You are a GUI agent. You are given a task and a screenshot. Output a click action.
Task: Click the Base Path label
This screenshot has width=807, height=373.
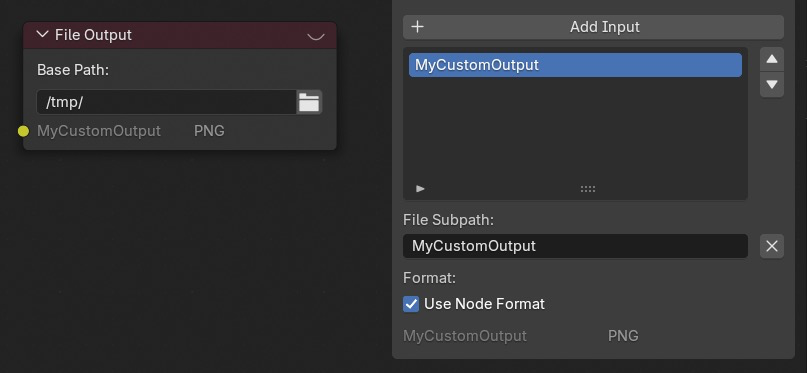coord(73,70)
